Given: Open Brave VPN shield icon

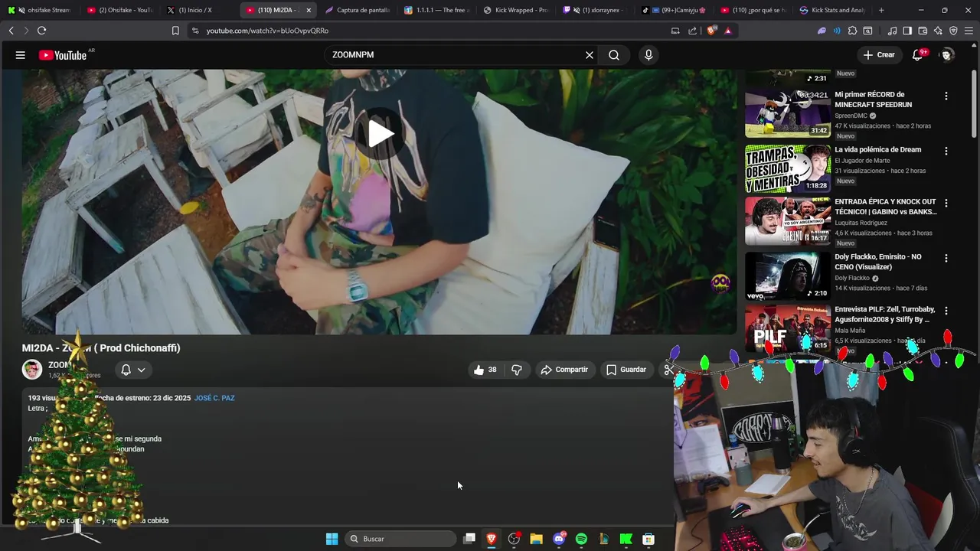Looking at the screenshot, I should (x=953, y=31).
